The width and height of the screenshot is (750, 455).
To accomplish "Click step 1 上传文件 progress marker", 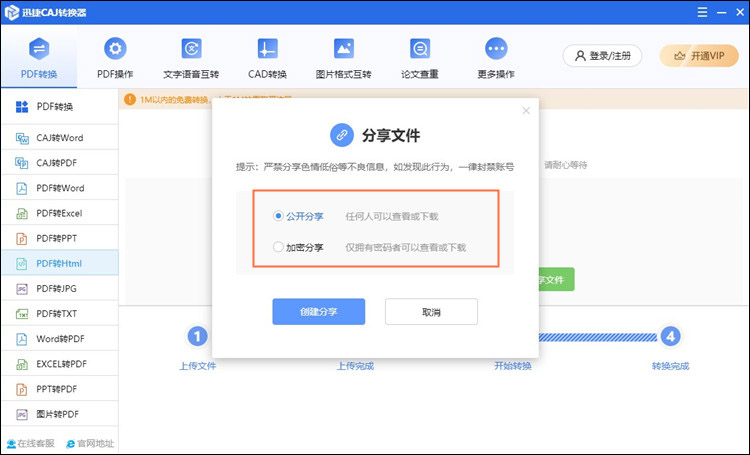I will pyautogui.click(x=198, y=336).
